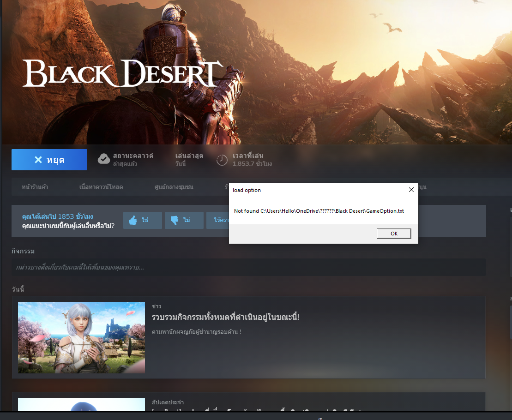Click the blue หยุด stop button
Screen dimensions: 512x420
coord(49,160)
